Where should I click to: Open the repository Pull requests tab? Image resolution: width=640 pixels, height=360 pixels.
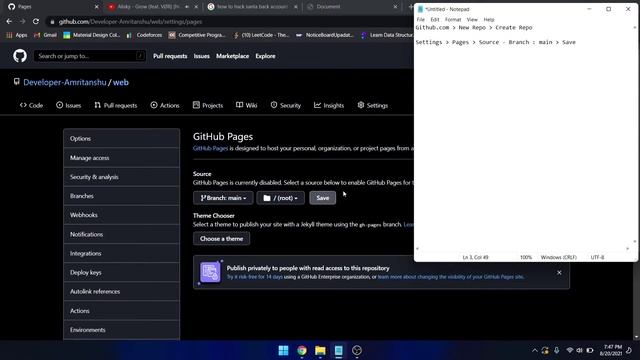pos(116,105)
